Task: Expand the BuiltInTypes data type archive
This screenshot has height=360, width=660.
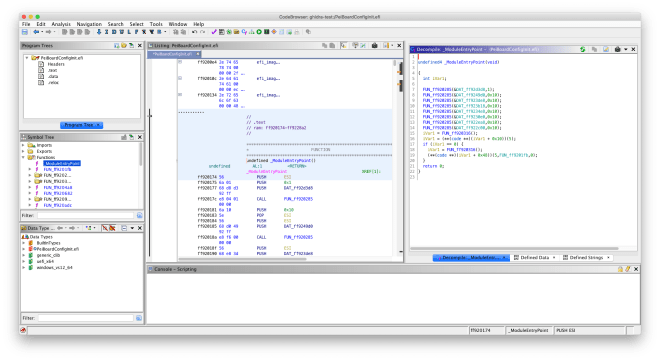Action: 24,243
